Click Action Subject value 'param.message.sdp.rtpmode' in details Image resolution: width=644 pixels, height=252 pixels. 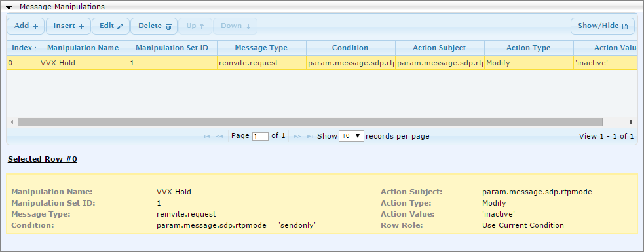click(x=537, y=192)
